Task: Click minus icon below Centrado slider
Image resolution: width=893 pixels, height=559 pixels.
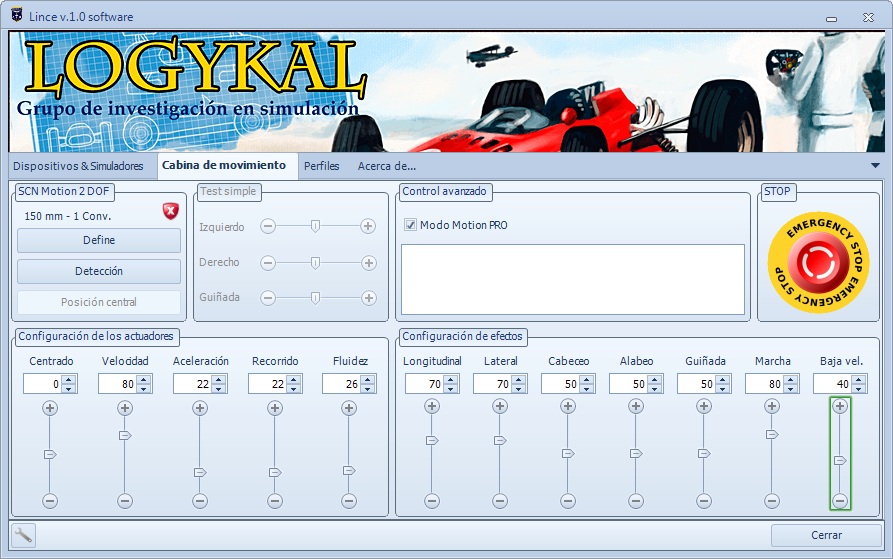Action: point(50,501)
